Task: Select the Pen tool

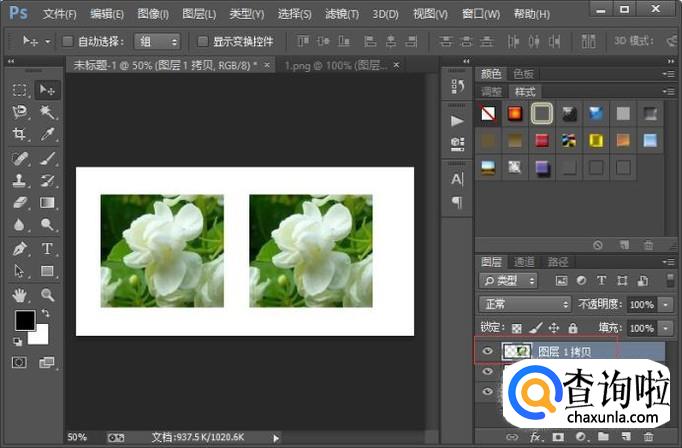Action: 20,249
